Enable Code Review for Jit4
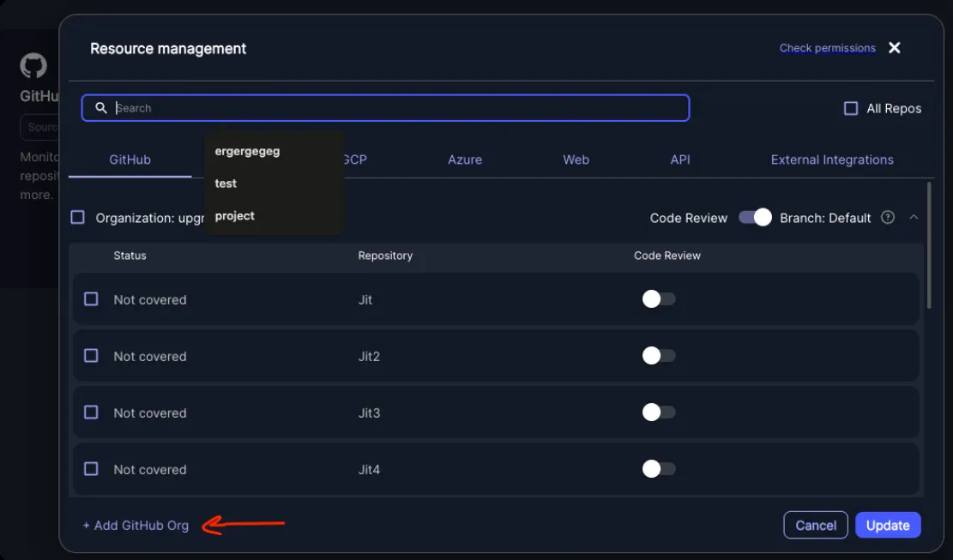 659,469
